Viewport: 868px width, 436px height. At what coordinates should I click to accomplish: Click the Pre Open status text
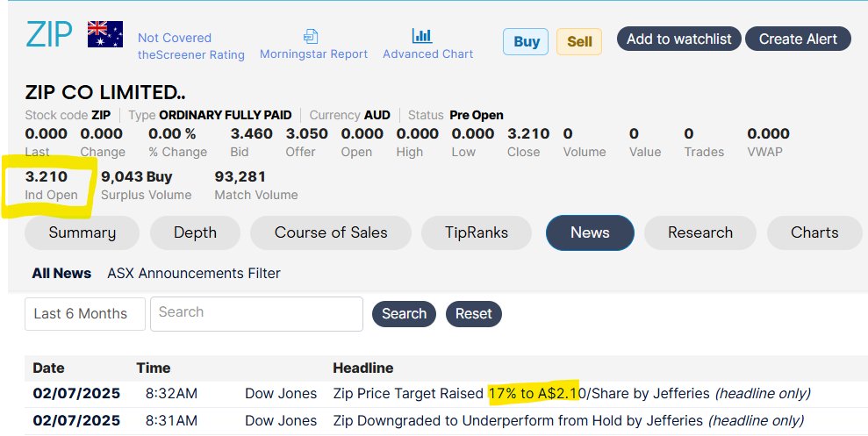point(477,115)
